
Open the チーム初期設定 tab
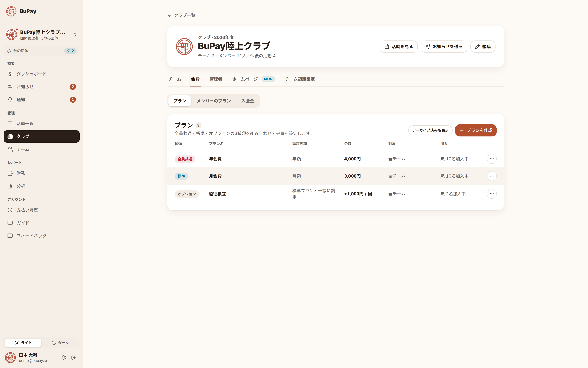300,79
